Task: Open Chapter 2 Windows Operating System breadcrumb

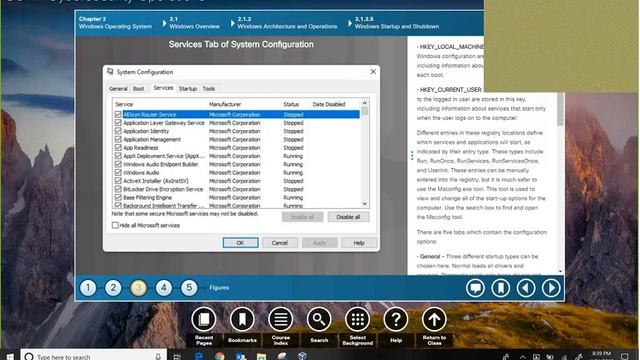Action: (x=115, y=23)
